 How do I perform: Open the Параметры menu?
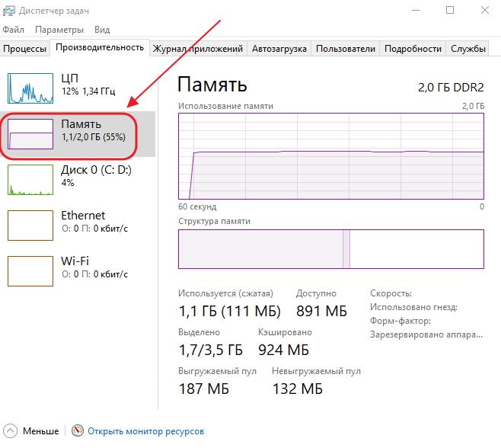coord(59,30)
